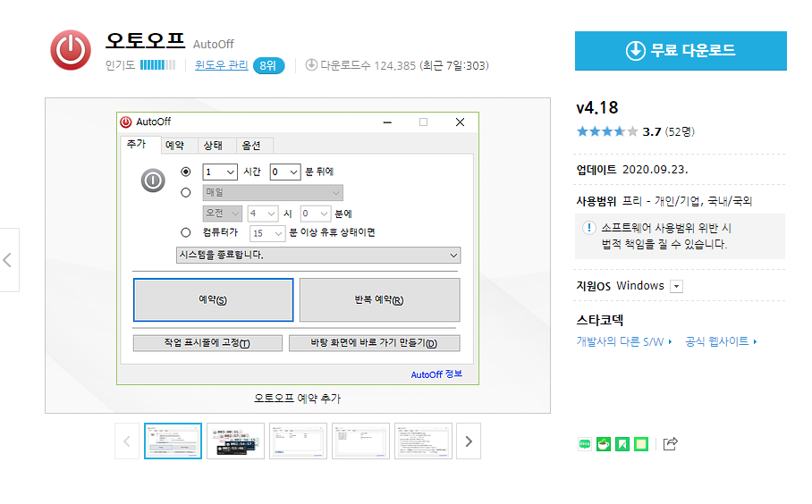The image size is (812, 504).
Task: Select the first screenshot thumbnail
Action: click(173, 441)
